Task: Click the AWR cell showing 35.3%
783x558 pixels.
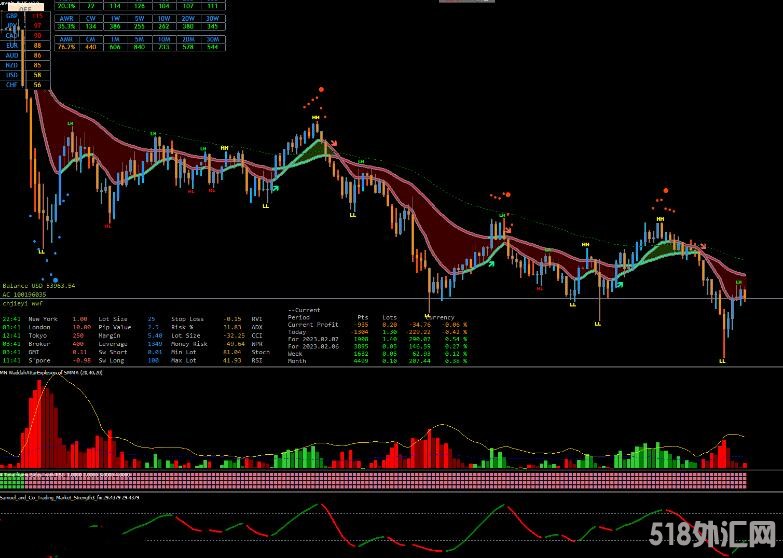Action: pos(65,25)
